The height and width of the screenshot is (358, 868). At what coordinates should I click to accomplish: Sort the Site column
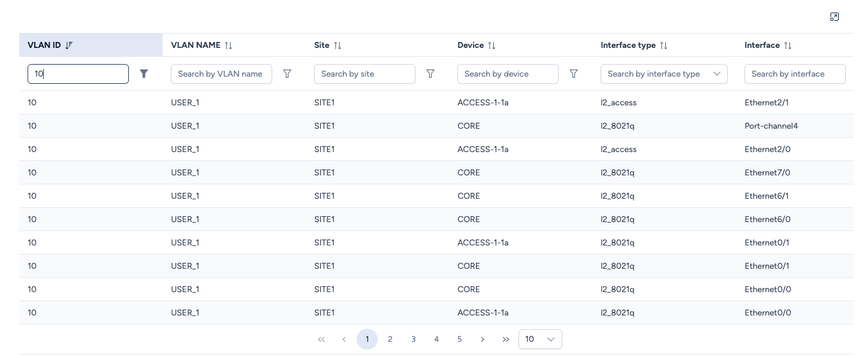point(337,45)
